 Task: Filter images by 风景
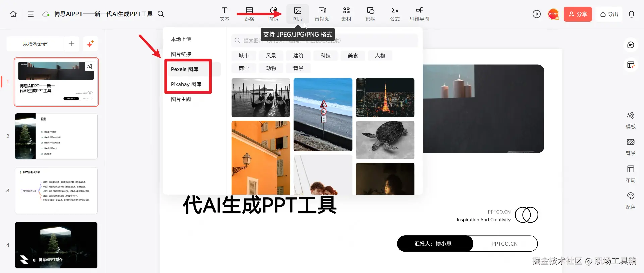tap(271, 56)
